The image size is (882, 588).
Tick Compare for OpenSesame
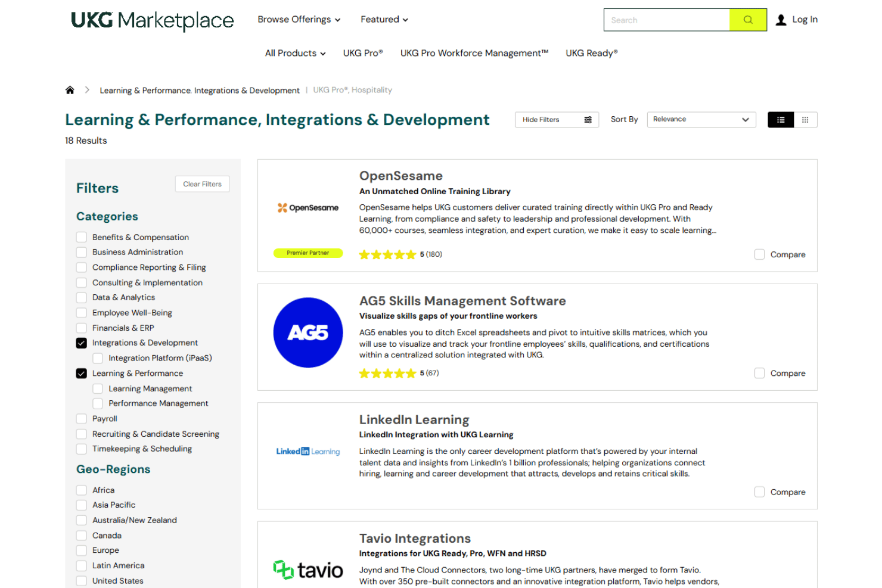click(x=759, y=254)
